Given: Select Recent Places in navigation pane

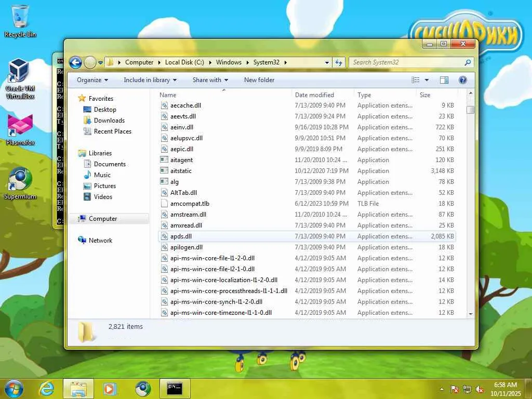Looking at the screenshot, I should click(113, 131).
